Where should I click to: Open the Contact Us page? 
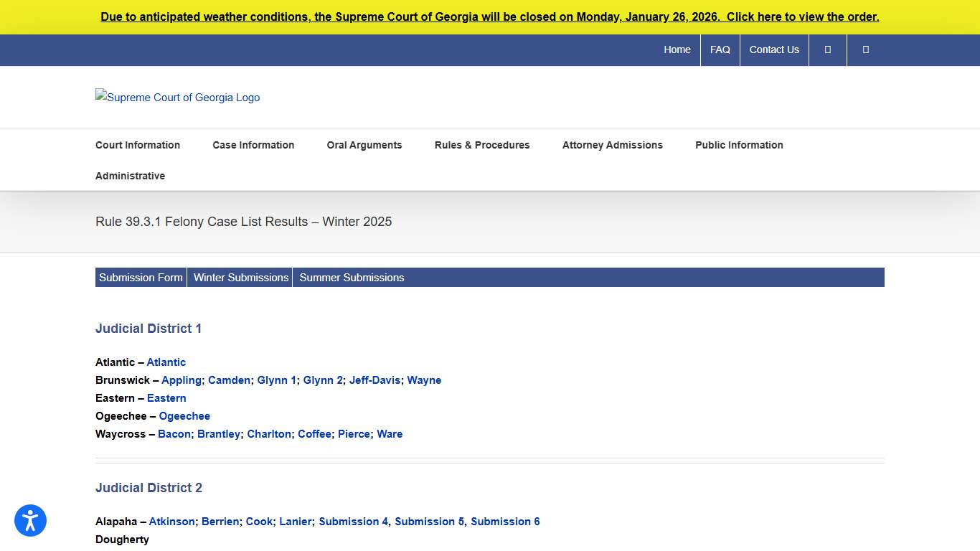[x=774, y=50]
